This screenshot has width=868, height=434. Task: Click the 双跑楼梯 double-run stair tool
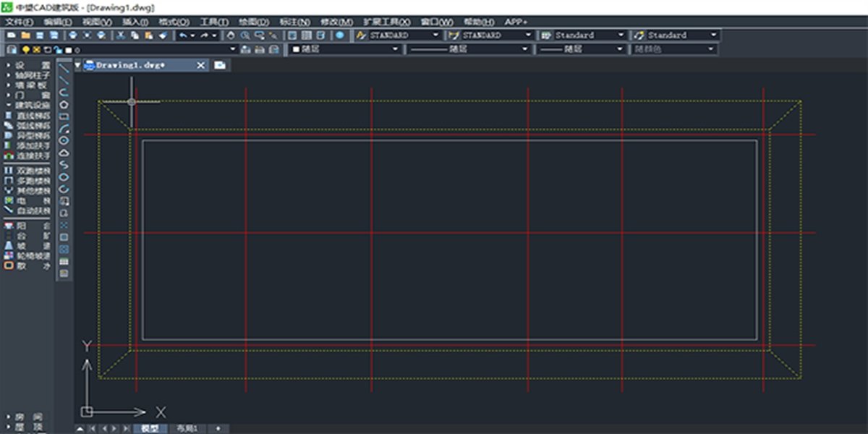tap(8, 171)
